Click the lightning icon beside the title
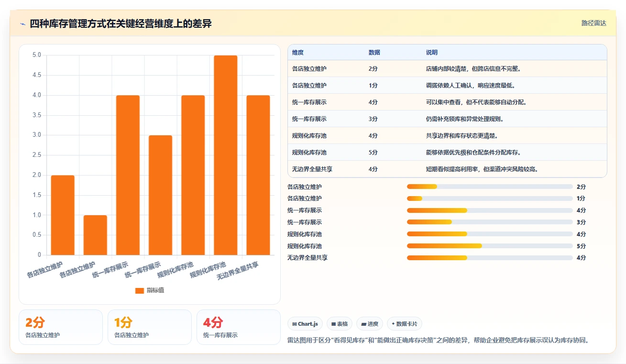 pos(23,24)
